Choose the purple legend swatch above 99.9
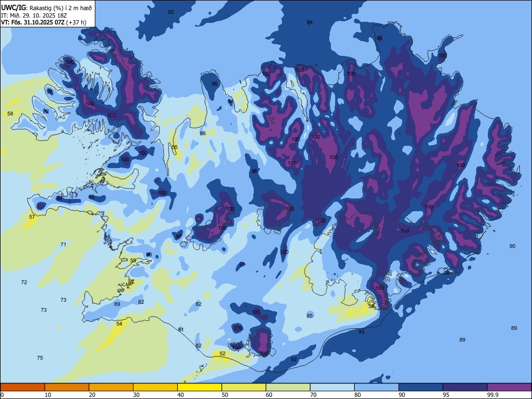The image size is (532, 399). tap(509, 387)
